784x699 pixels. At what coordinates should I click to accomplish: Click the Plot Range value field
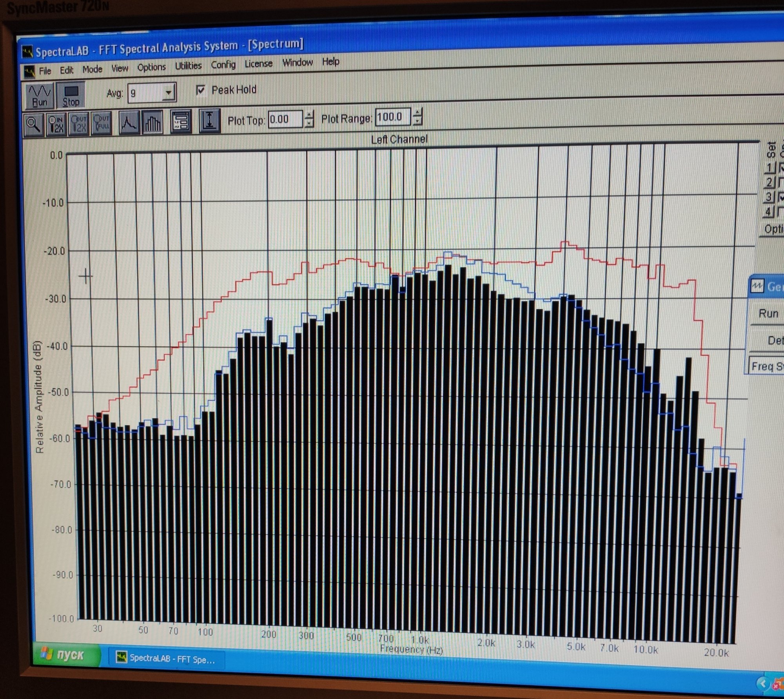click(393, 117)
